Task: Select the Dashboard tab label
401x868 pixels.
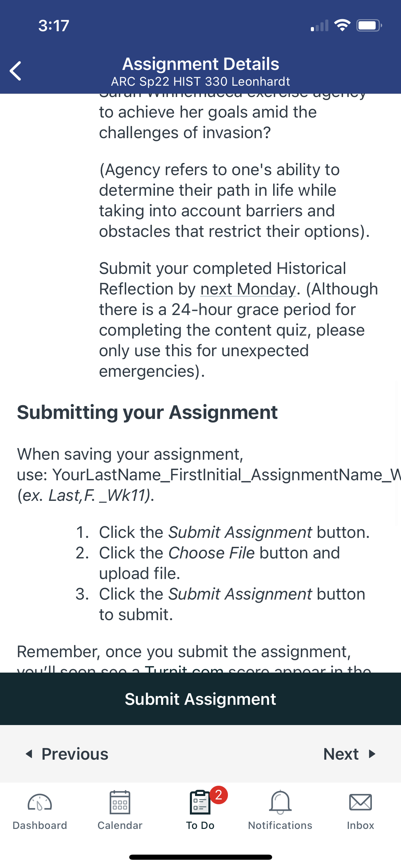Action: 40,825
